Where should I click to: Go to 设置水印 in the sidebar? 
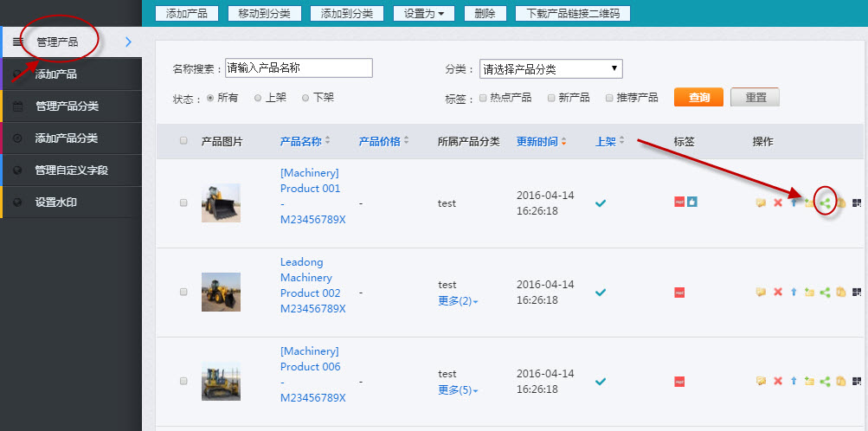59,203
